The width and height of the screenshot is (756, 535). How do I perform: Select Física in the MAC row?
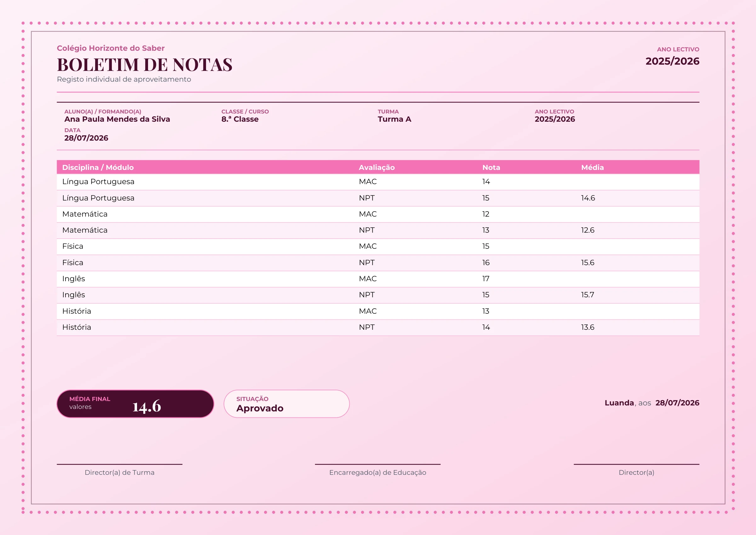[72, 246]
